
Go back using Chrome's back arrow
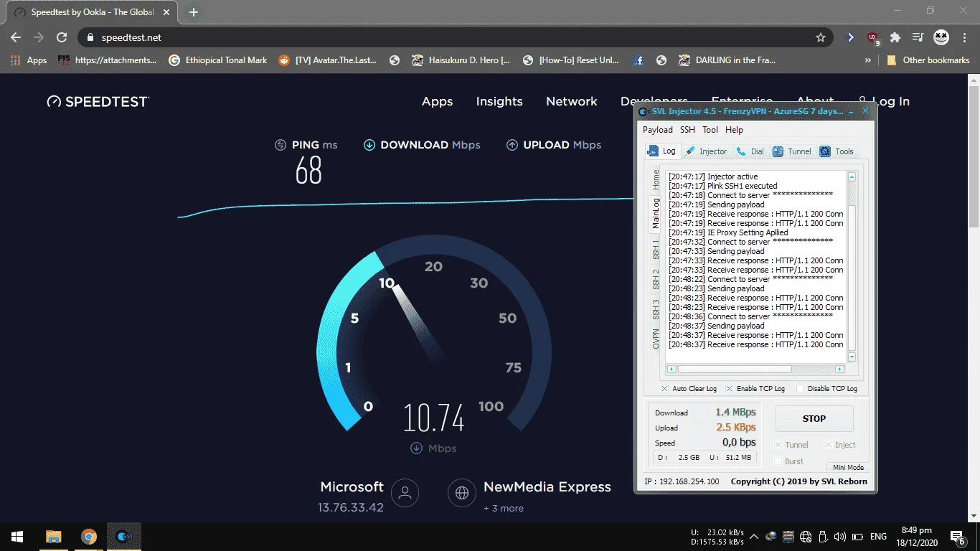pos(16,37)
